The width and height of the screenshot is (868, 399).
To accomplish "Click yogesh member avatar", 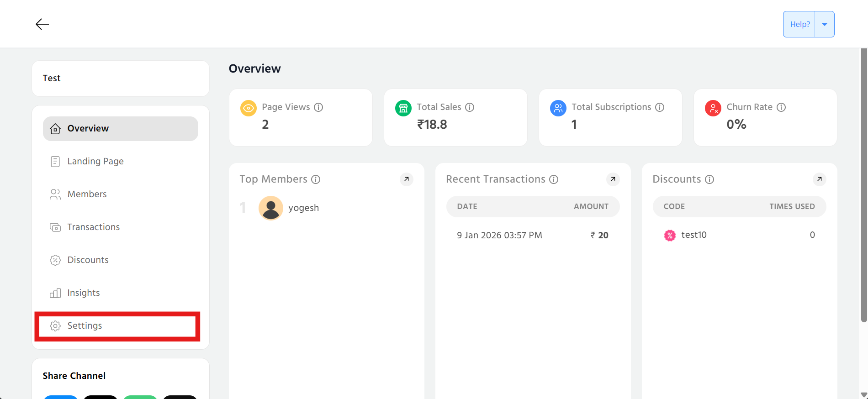I will click(271, 208).
